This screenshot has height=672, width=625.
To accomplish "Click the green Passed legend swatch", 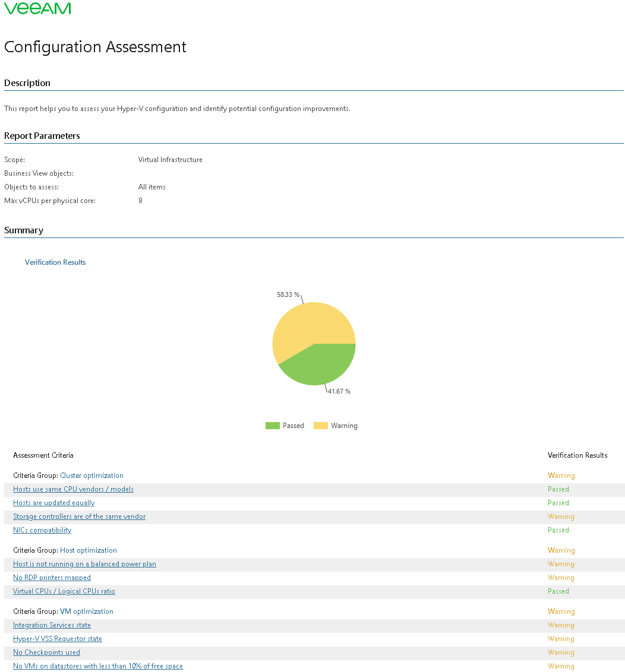I will click(272, 426).
